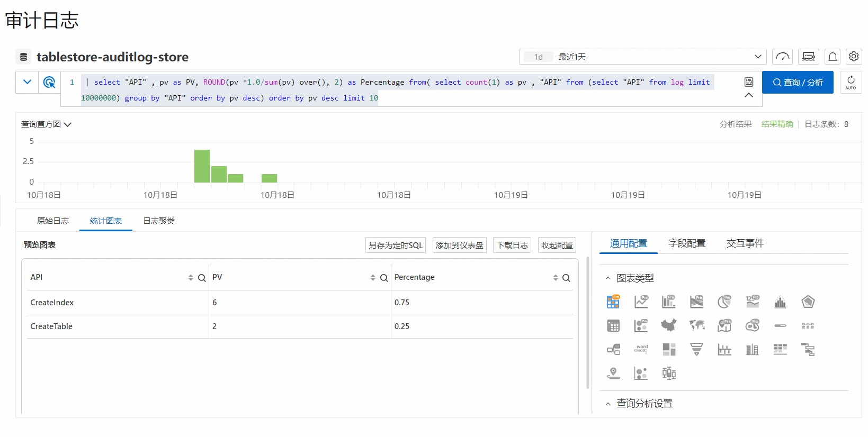Collapse the 图表类型 section
Screen dimensions: 868x437
pyautogui.click(x=608, y=278)
